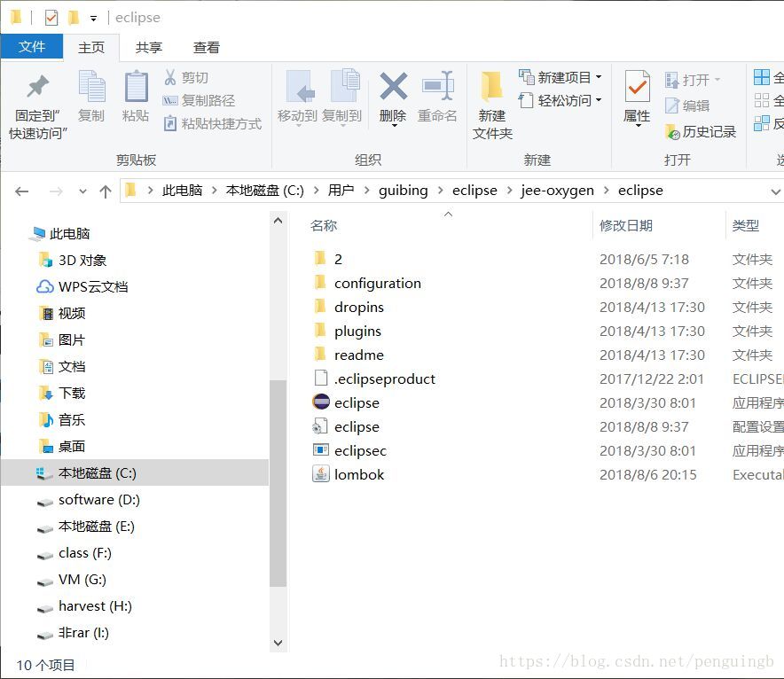This screenshot has height=679, width=784.
Task: Expand the Open button dropdown in ribbon
Action: pos(717,80)
